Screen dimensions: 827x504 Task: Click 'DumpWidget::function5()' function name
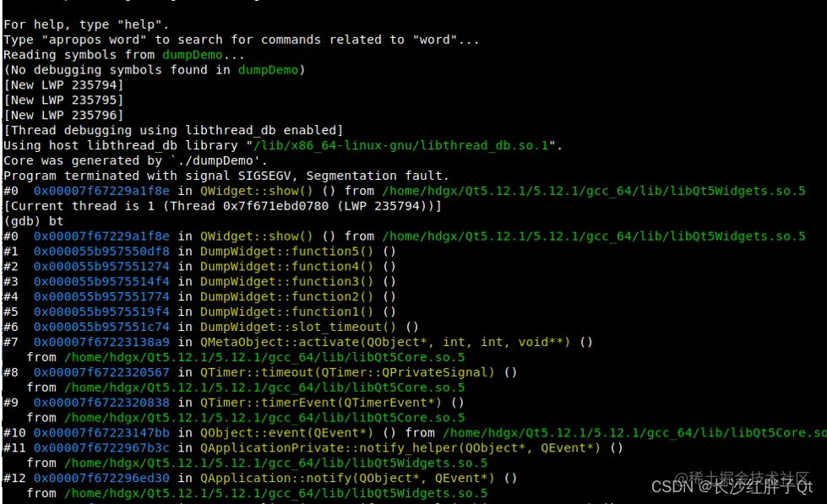[286, 252]
